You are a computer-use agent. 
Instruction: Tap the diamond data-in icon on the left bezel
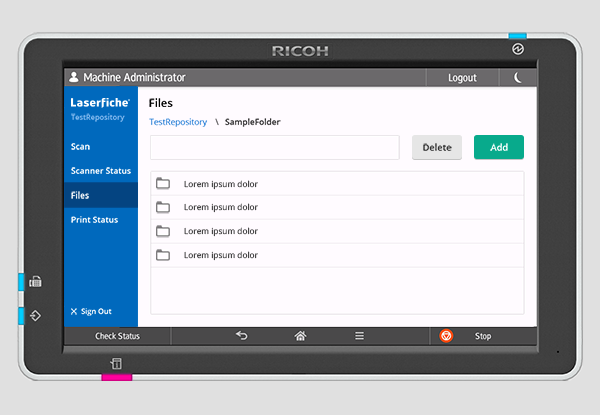(35, 316)
